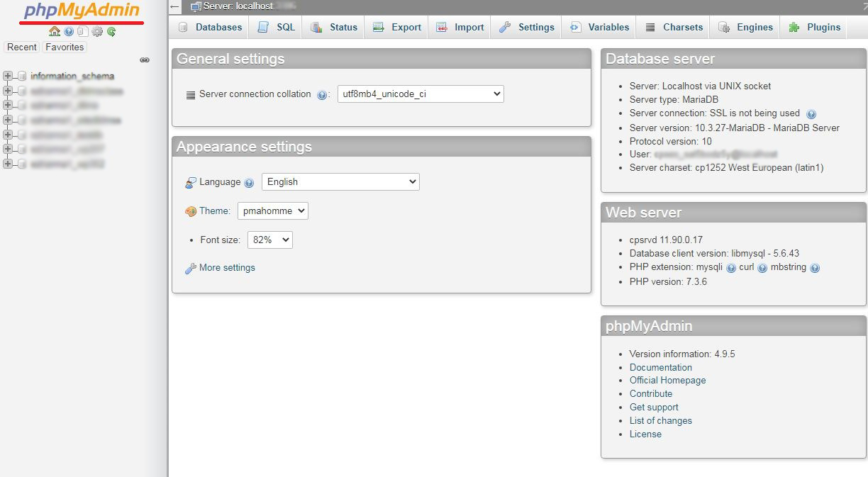Switch to the SQL tab
This screenshot has height=477, width=868.
coord(277,27)
